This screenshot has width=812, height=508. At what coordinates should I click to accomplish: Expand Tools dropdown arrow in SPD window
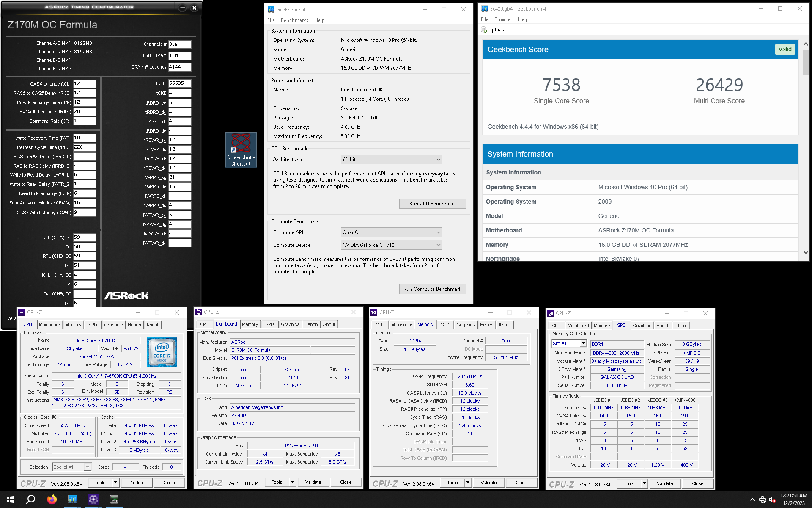(x=644, y=483)
